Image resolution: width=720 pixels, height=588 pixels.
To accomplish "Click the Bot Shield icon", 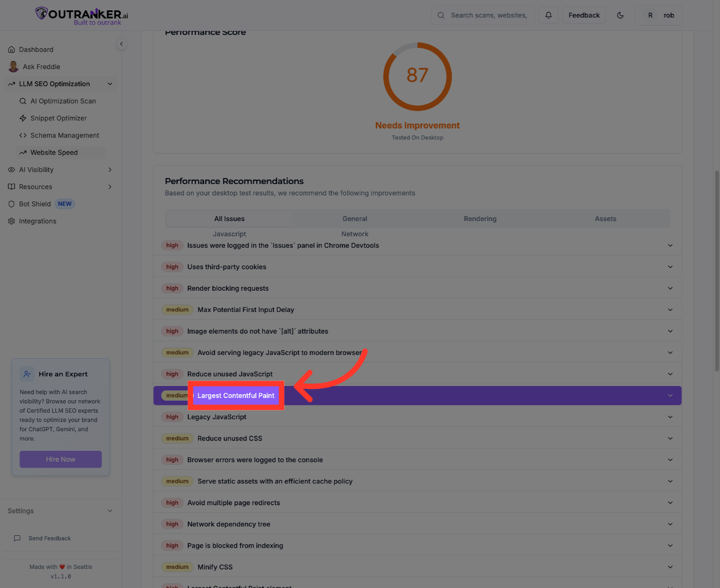I will (11, 204).
